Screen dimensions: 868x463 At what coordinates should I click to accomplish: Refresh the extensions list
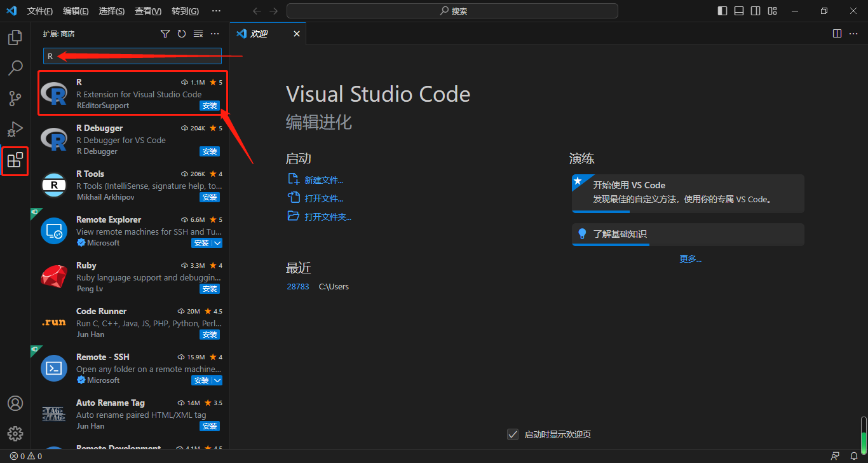[182, 34]
